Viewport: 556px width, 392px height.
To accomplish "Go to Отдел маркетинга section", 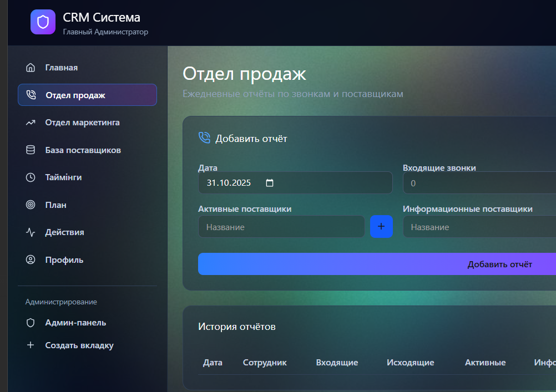I will click(x=87, y=123).
